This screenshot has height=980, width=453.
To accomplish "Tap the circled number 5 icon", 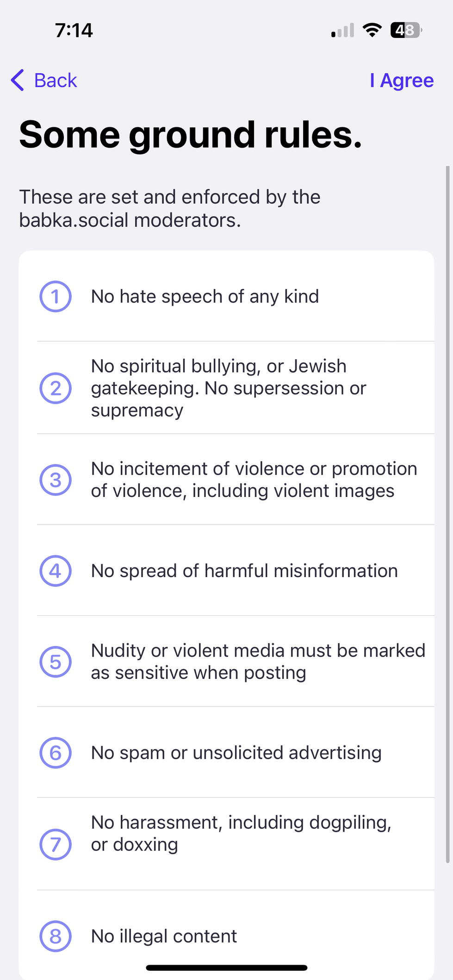I will pos(56,662).
